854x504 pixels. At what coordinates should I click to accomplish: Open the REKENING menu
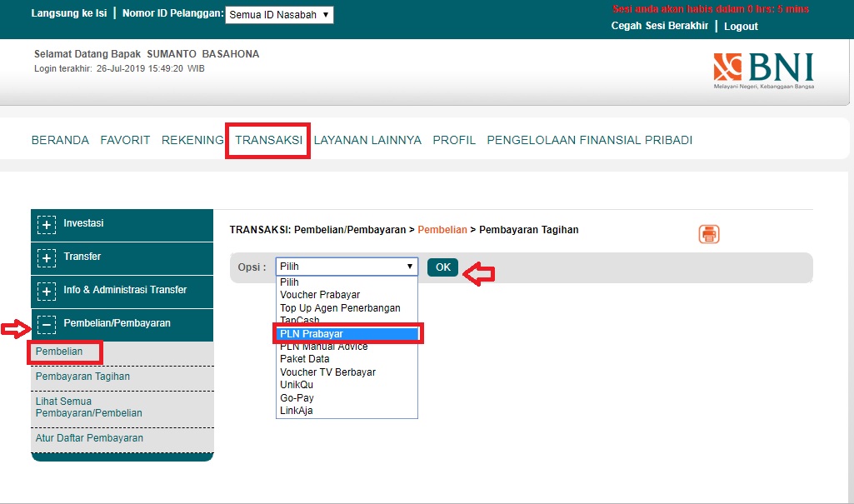192,140
